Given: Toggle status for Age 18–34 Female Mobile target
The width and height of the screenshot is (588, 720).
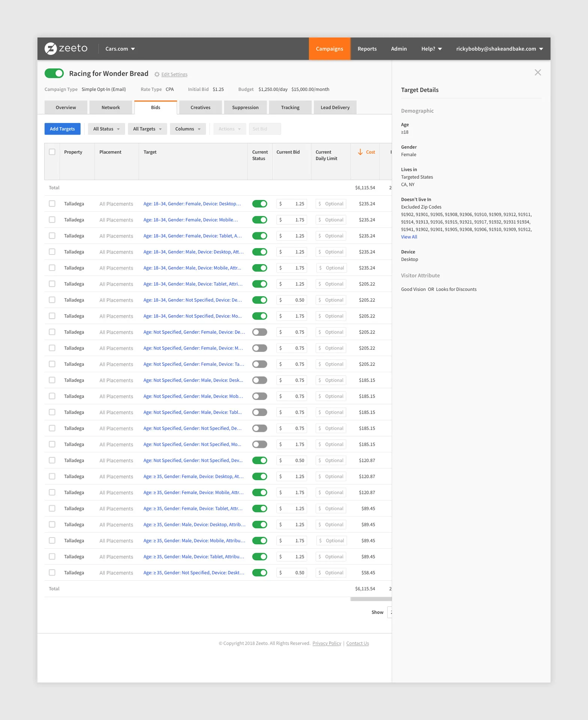Looking at the screenshot, I should pos(260,220).
